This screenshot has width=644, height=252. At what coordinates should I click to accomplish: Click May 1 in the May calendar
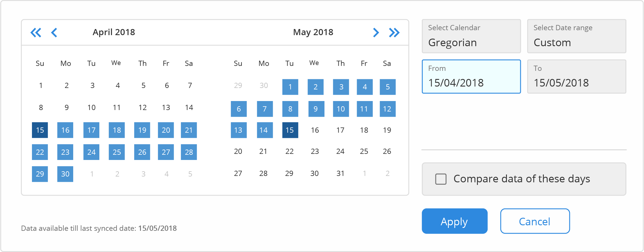pos(290,87)
